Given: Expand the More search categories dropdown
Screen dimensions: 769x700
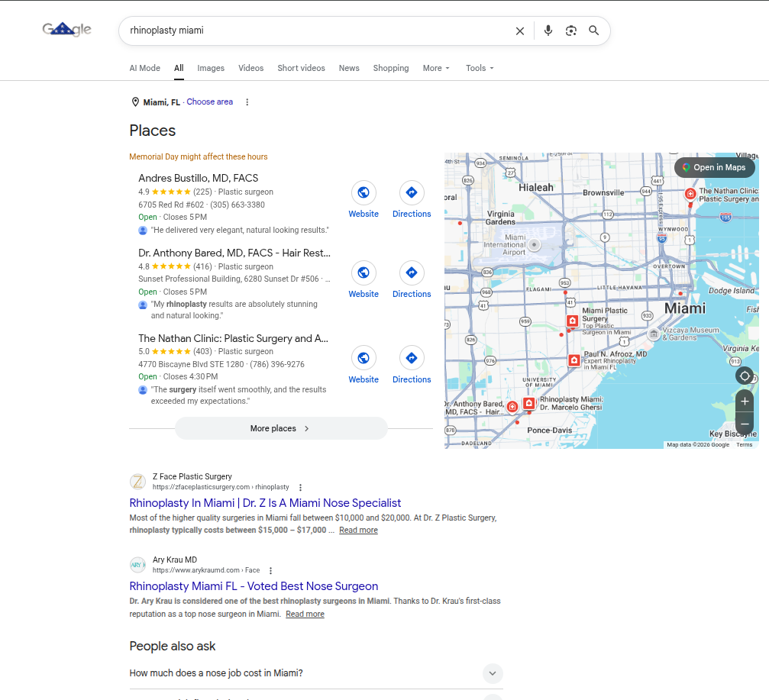Looking at the screenshot, I should click(x=436, y=68).
